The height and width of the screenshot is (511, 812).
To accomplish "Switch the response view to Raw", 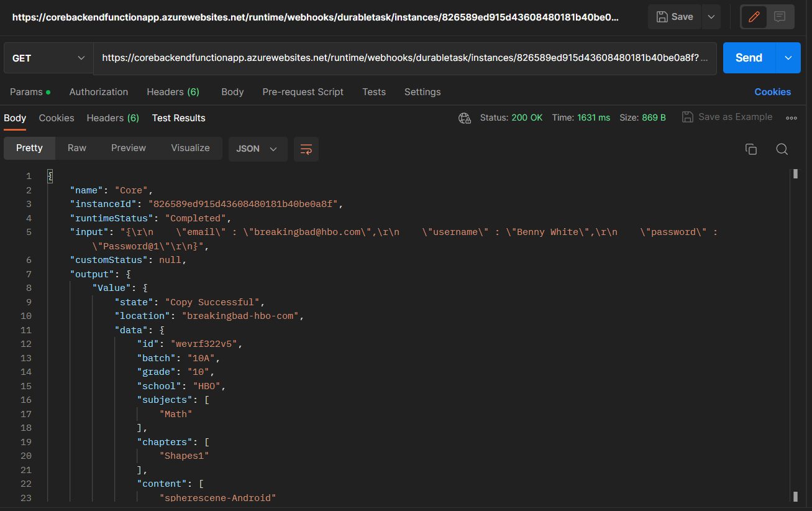I will (76, 148).
